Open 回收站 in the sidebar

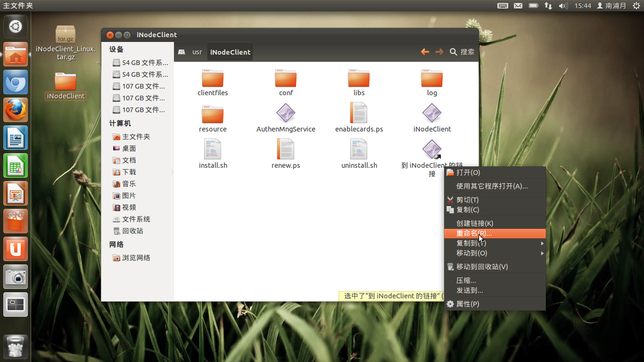(128, 231)
